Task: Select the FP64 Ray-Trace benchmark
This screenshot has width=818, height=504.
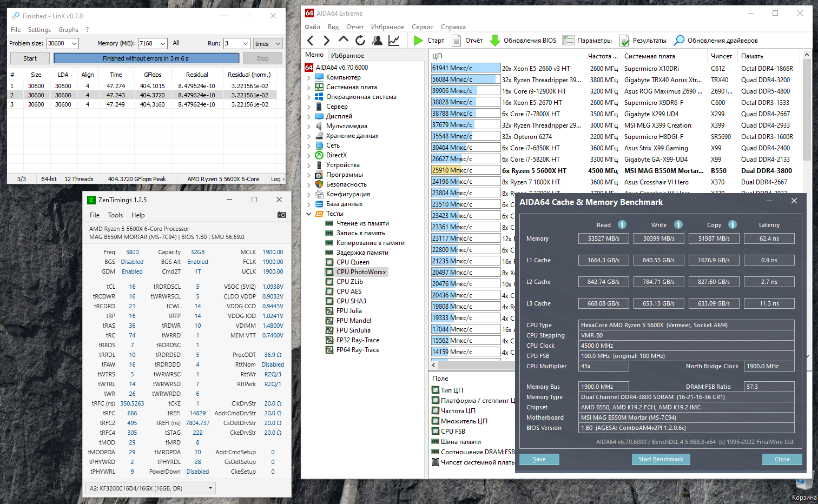Action: [358, 350]
